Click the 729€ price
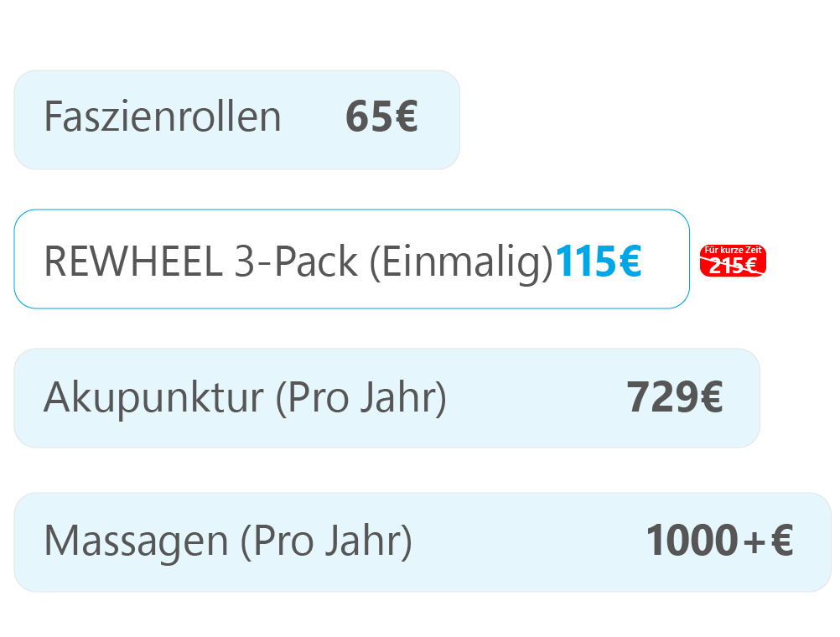 tap(674, 397)
